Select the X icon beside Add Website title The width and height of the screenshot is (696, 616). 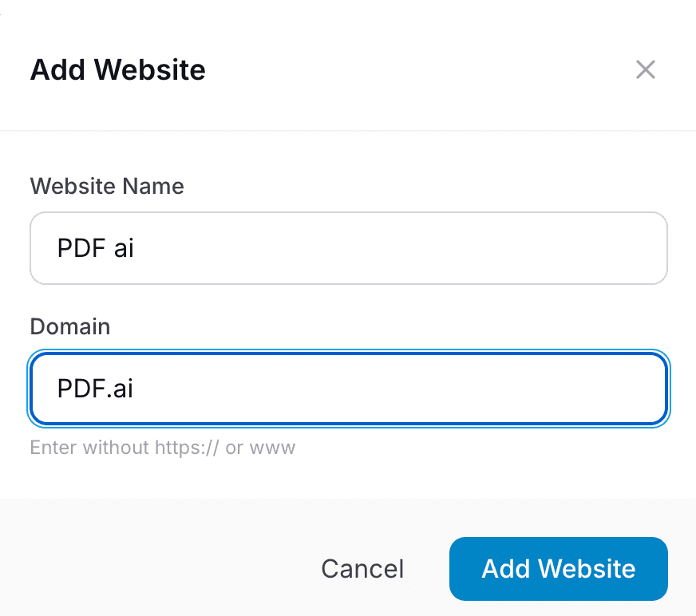[x=645, y=69]
